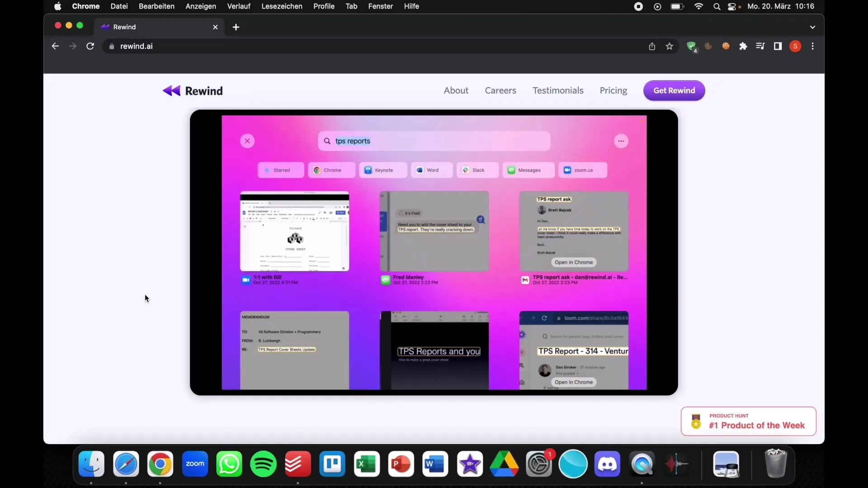Open Careers navigation link
This screenshot has width=868, height=488.
501,90
